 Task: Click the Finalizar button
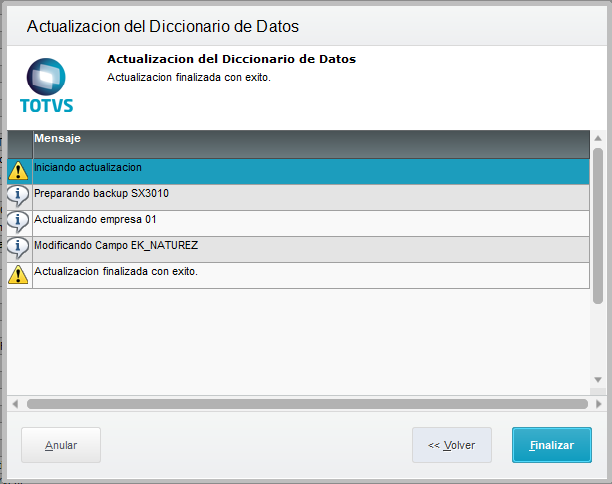click(x=552, y=445)
